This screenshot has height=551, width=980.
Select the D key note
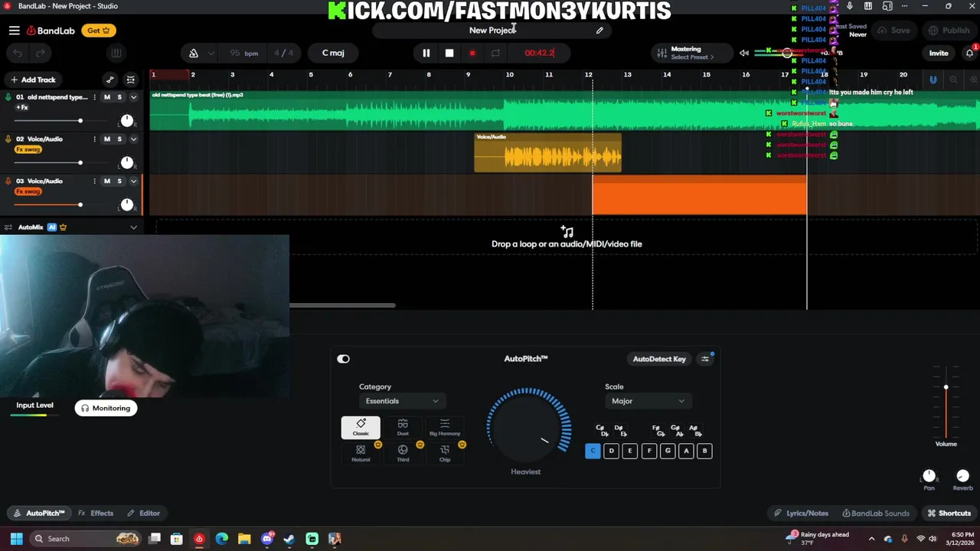point(611,451)
